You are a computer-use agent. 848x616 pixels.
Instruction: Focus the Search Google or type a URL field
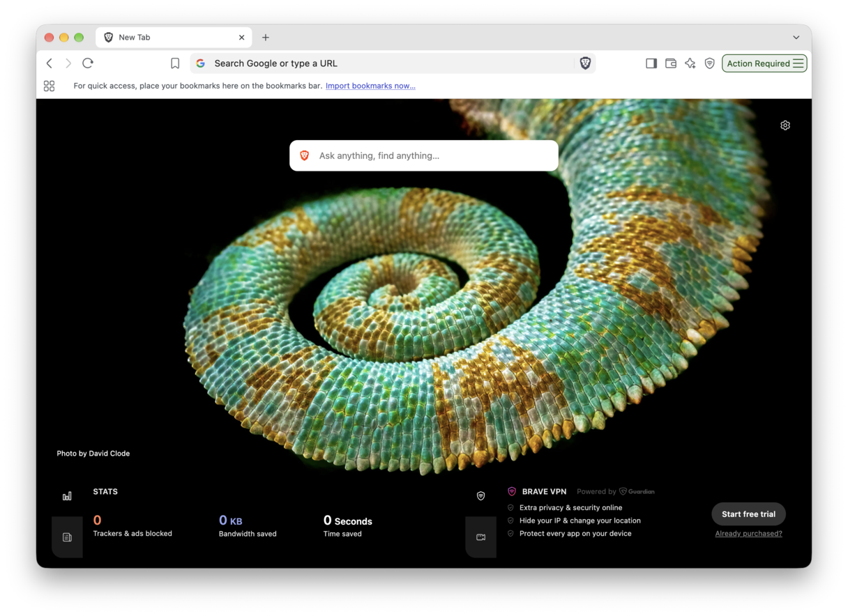pyautogui.click(x=393, y=63)
